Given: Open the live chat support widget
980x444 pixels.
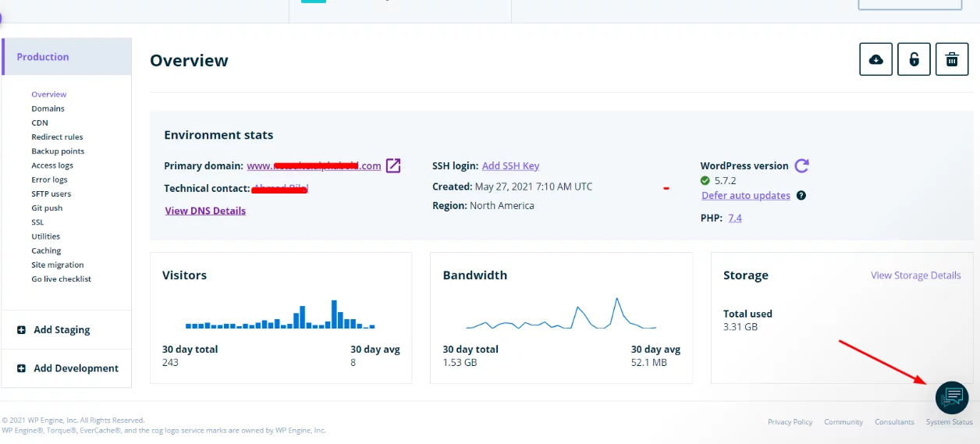Looking at the screenshot, I should [x=951, y=398].
